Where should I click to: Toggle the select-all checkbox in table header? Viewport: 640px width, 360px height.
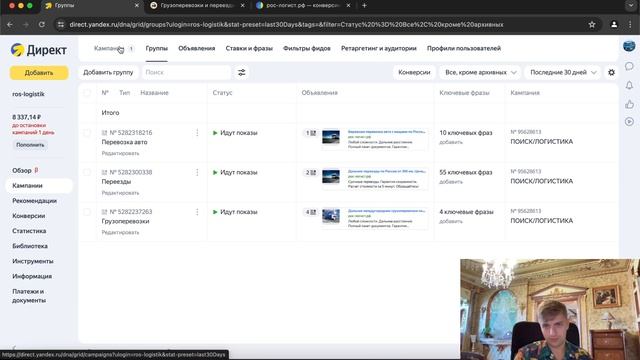click(x=87, y=93)
